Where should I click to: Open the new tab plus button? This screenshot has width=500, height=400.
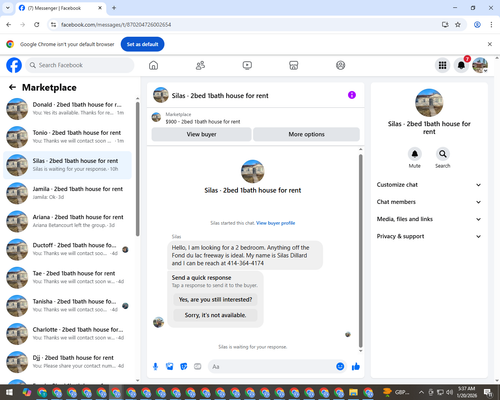coord(114,8)
